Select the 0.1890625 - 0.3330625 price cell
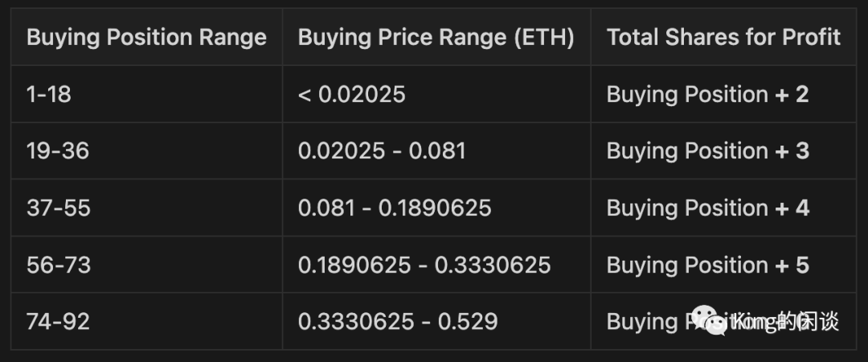 pyautogui.click(x=436, y=265)
